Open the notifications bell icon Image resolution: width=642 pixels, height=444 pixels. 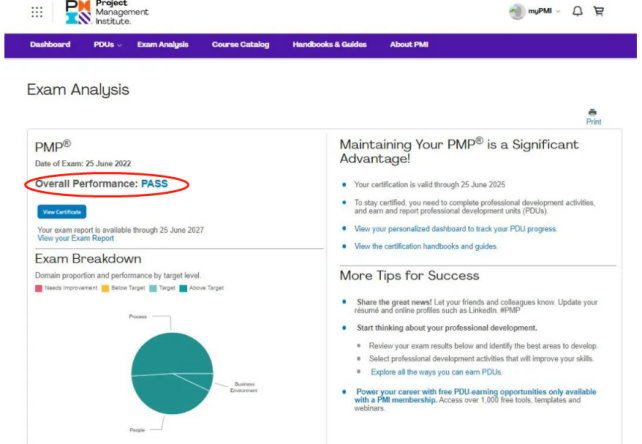(577, 11)
